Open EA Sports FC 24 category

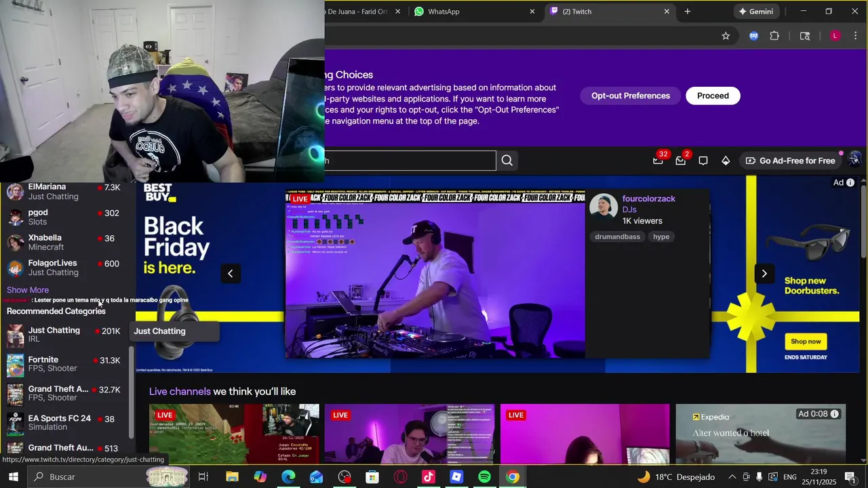coord(64,422)
